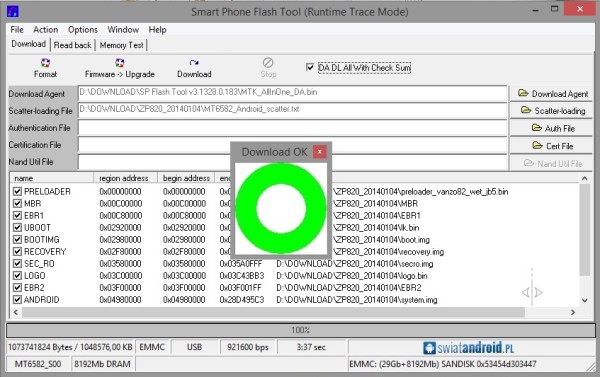Click the partition list scroll up arrow
Screen dimensions: 600x377
pyautogui.click(x=584, y=178)
